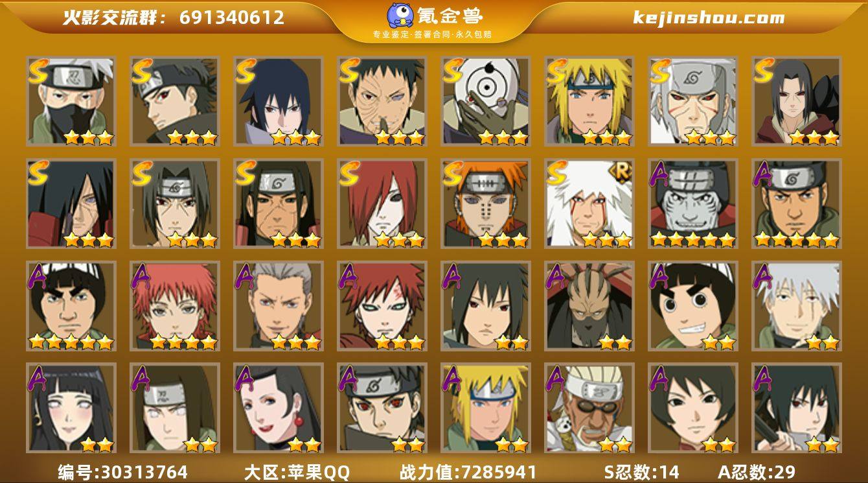Open the red-haired Gaara A-rank portrait
Viewport: 868px width, 483px height.
382,306
